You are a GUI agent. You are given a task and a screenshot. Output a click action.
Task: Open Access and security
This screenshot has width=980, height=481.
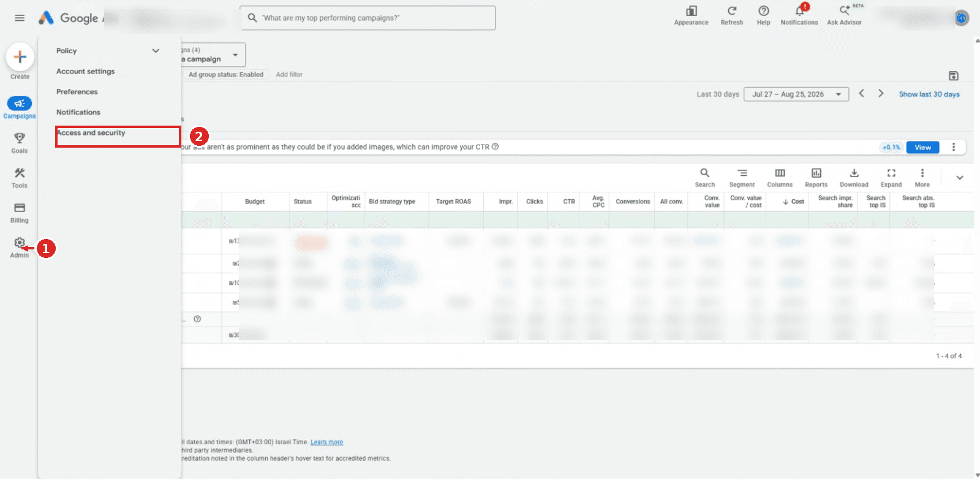(91, 133)
